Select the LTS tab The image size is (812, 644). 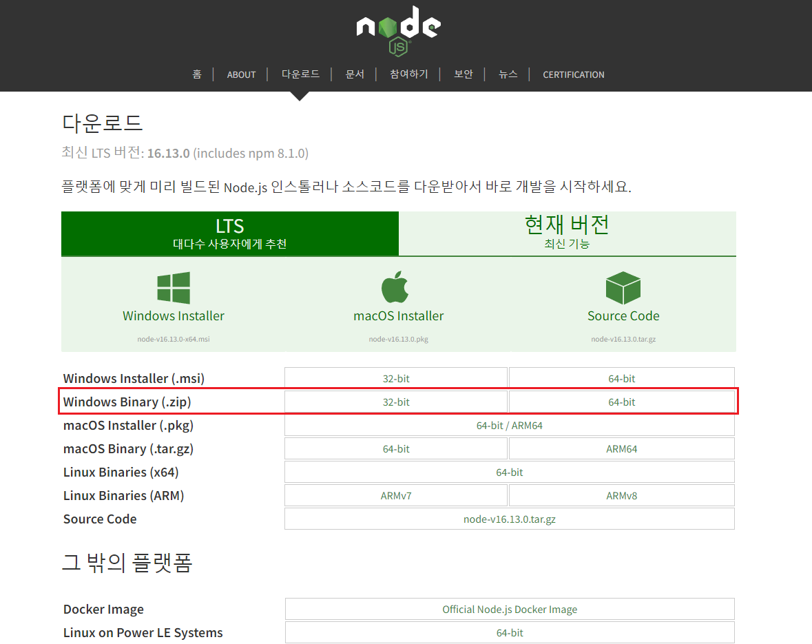pyautogui.click(x=230, y=233)
